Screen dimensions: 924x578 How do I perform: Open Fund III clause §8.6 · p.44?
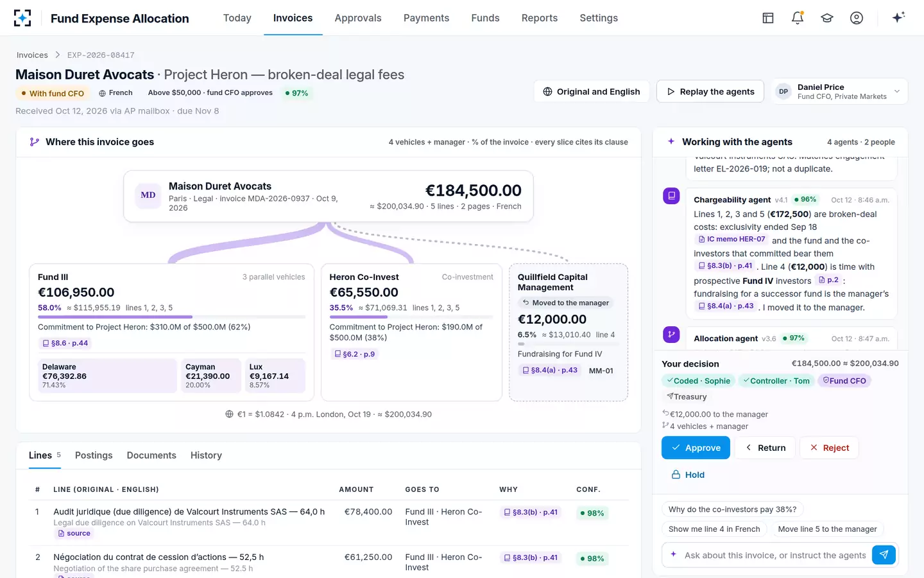[x=65, y=344]
